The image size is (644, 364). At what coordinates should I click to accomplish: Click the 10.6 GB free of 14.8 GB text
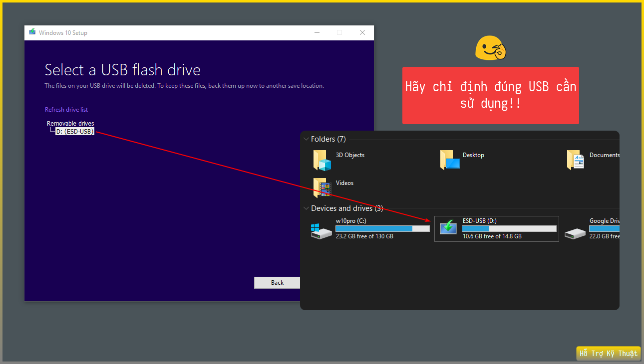click(x=492, y=236)
